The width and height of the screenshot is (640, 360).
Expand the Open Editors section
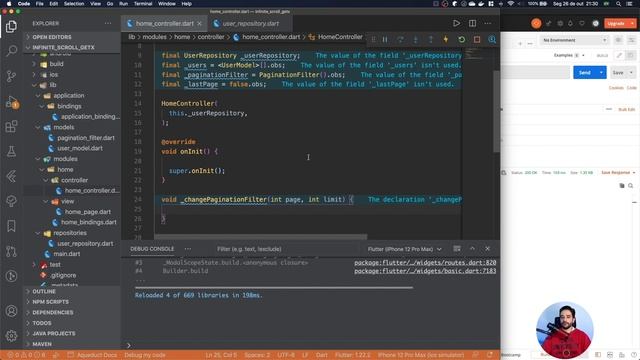72,37
